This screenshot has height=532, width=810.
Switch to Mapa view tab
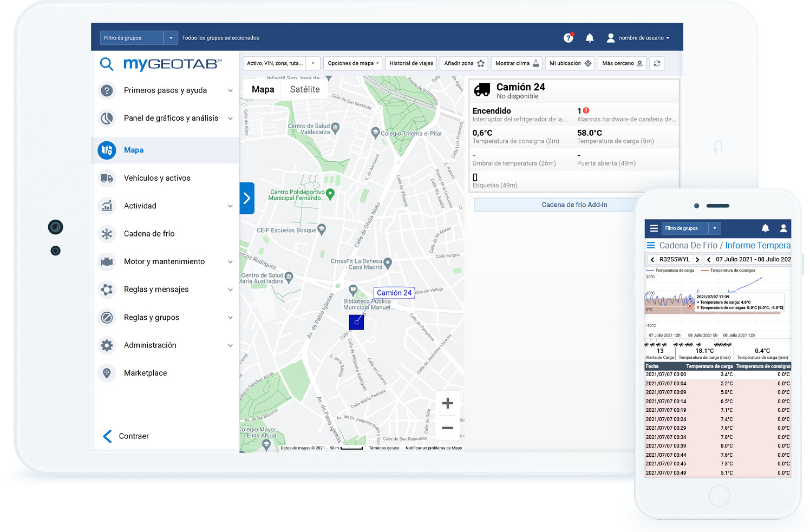(263, 89)
